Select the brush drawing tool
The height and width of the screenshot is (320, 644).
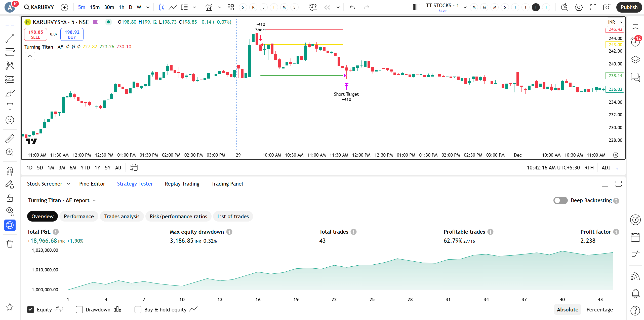pyautogui.click(x=10, y=93)
